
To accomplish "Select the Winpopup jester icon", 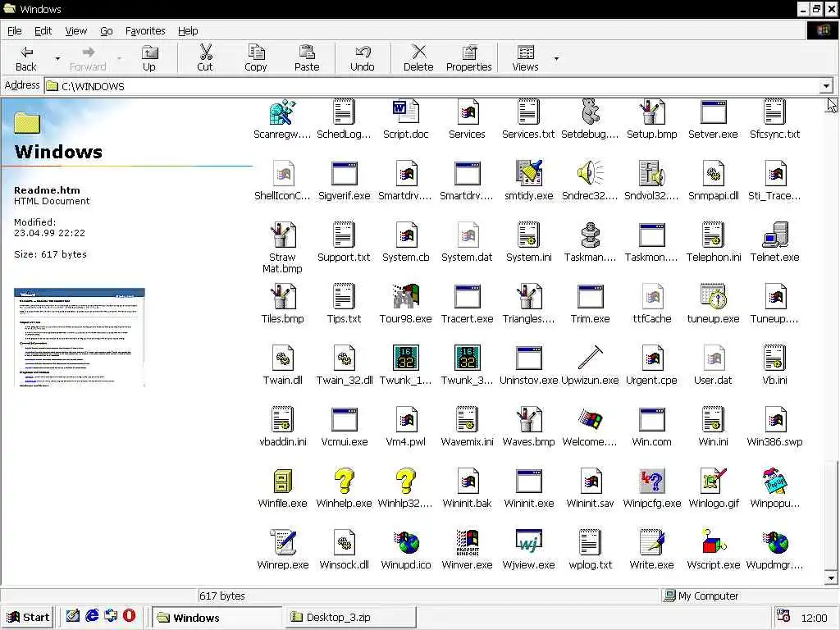I will [x=775, y=481].
